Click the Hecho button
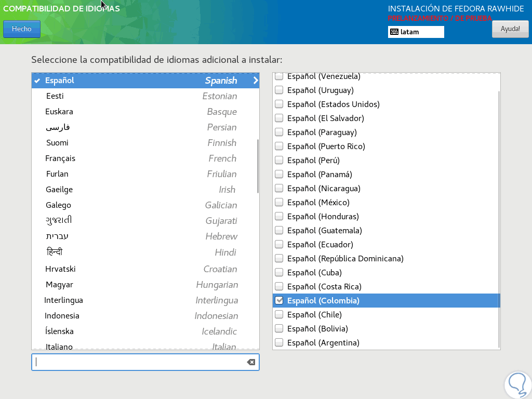 click(x=22, y=29)
